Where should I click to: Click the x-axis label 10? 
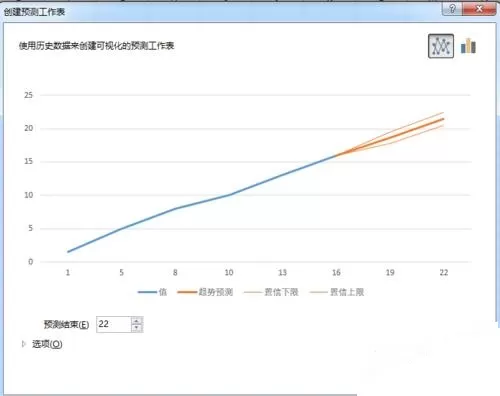pyautogui.click(x=229, y=273)
